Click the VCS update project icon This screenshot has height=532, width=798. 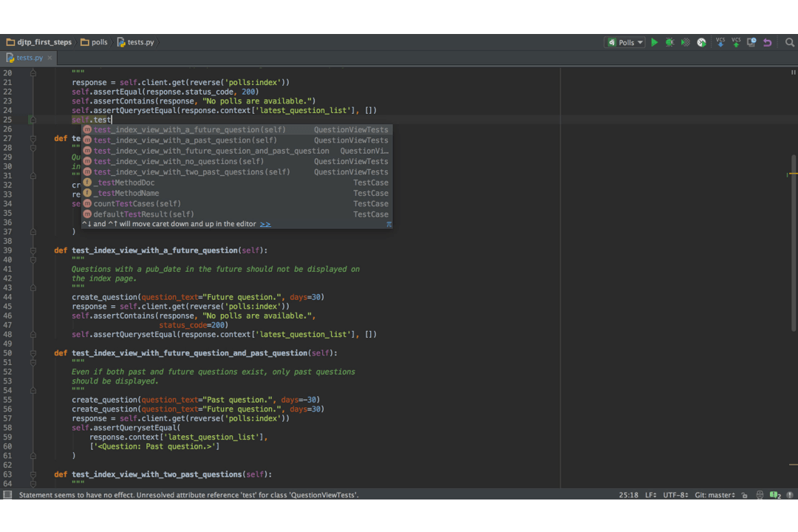(x=720, y=43)
